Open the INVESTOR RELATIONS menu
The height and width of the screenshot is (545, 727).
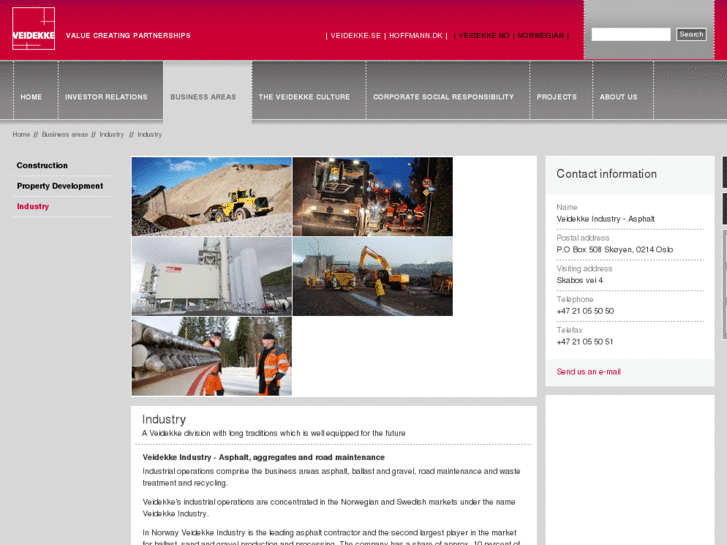pos(106,97)
